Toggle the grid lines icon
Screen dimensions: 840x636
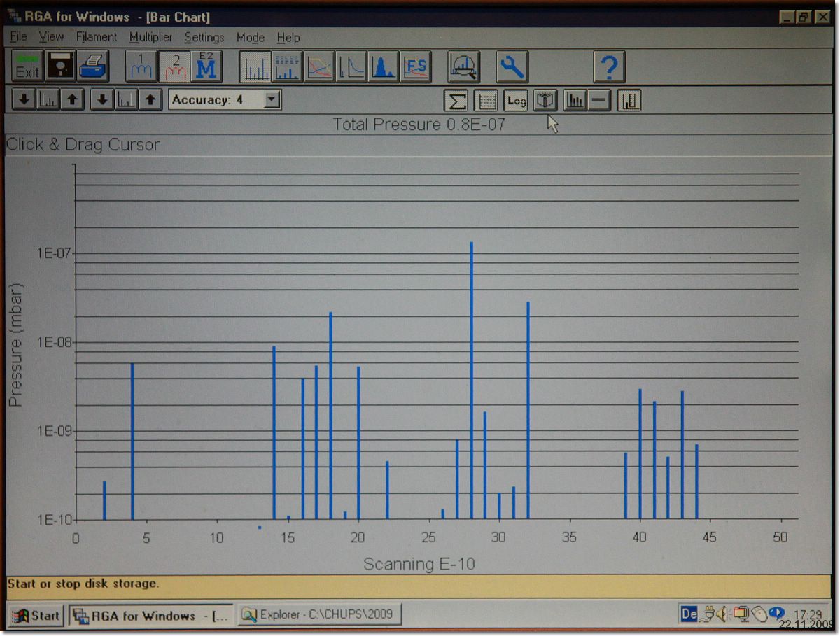click(x=486, y=101)
